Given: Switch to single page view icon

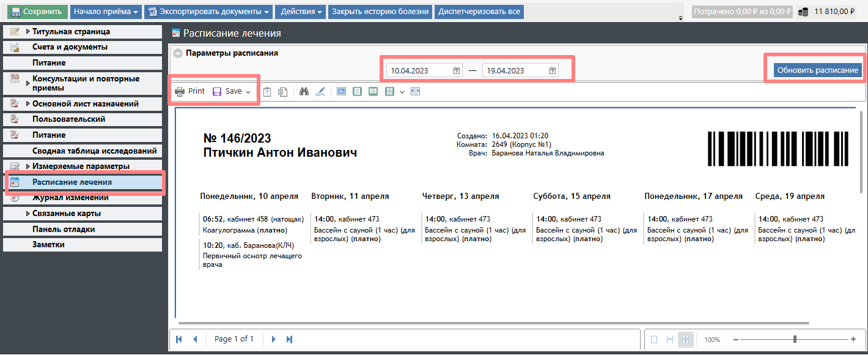Looking at the screenshot, I should pos(357,92).
